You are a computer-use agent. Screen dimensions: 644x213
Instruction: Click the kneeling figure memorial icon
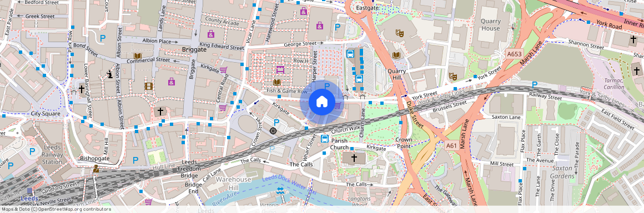(110, 74)
